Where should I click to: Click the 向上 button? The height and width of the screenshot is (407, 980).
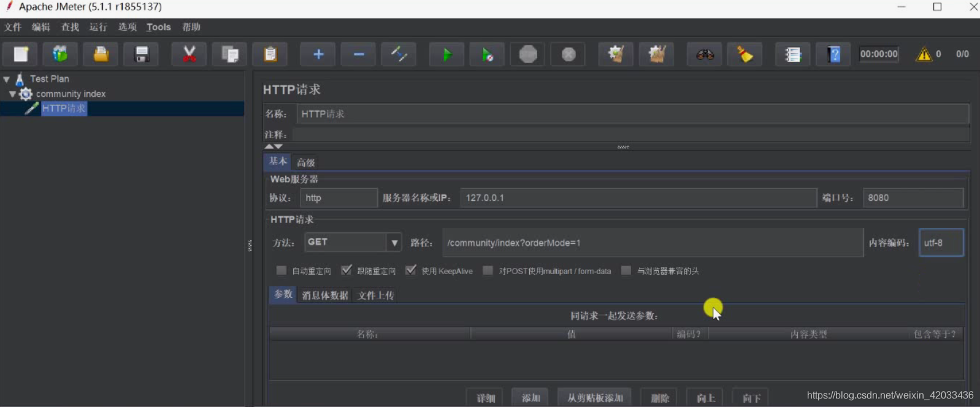[x=705, y=398]
